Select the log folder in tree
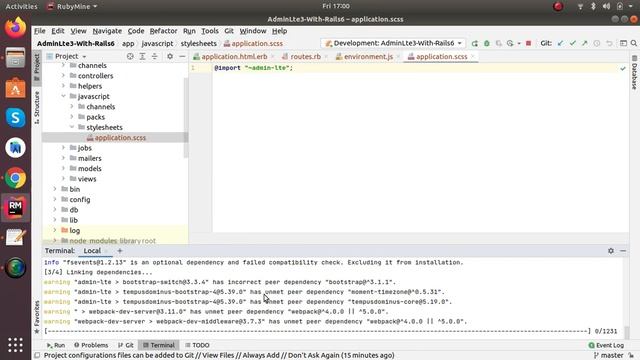The height and width of the screenshot is (360, 640). [75, 231]
